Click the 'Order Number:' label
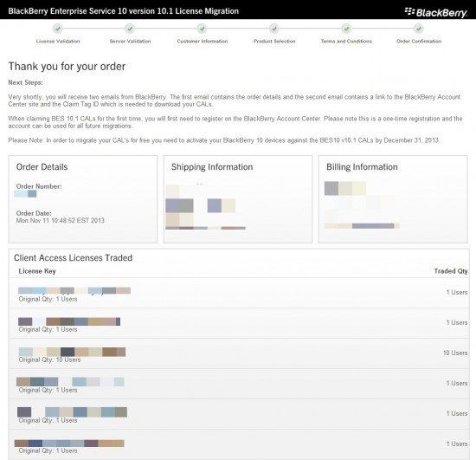Image resolution: width=476 pixels, height=460 pixels. (x=39, y=186)
